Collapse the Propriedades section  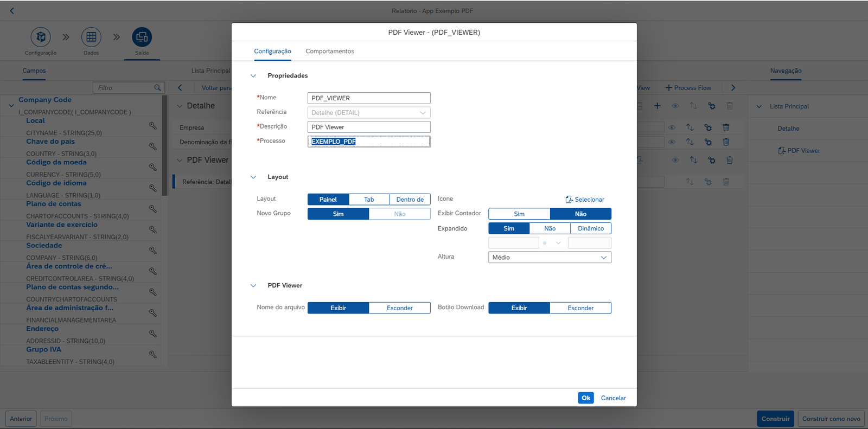[253, 76]
